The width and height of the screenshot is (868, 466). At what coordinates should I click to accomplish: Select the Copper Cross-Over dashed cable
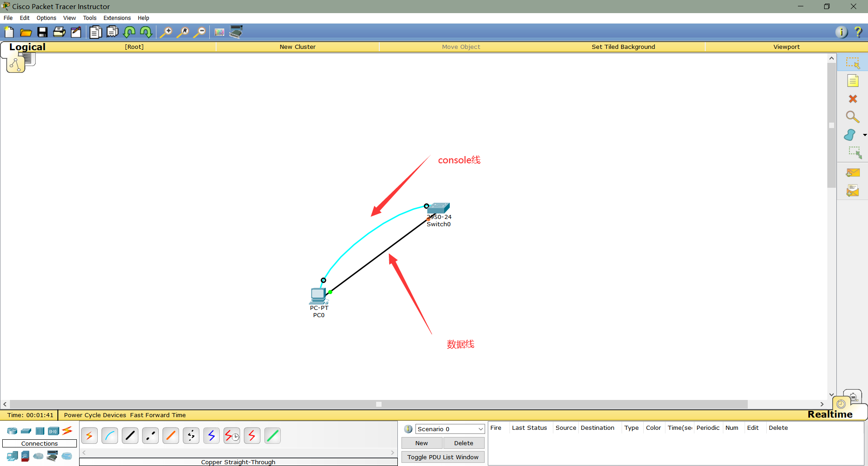coord(151,436)
